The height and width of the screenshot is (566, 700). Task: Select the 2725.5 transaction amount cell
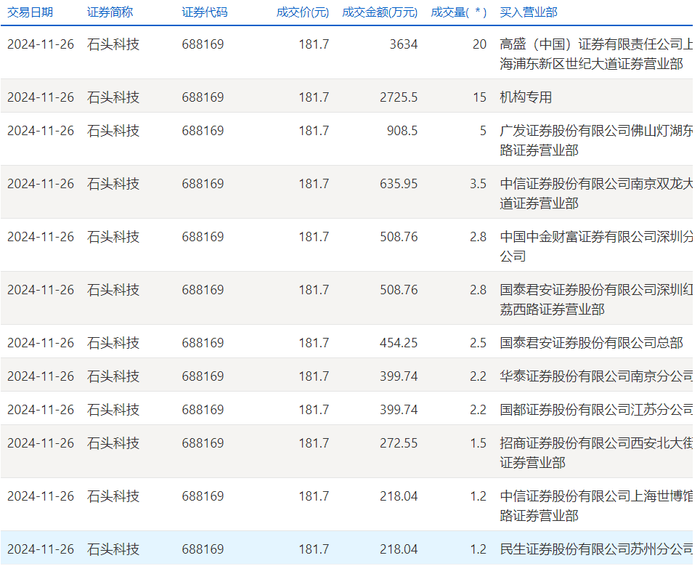tap(399, 97)
